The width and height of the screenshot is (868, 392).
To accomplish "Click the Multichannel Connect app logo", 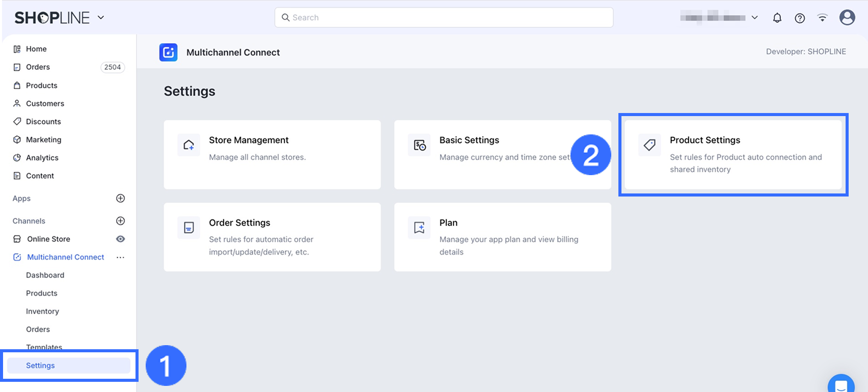I will (x=168, y=52).
